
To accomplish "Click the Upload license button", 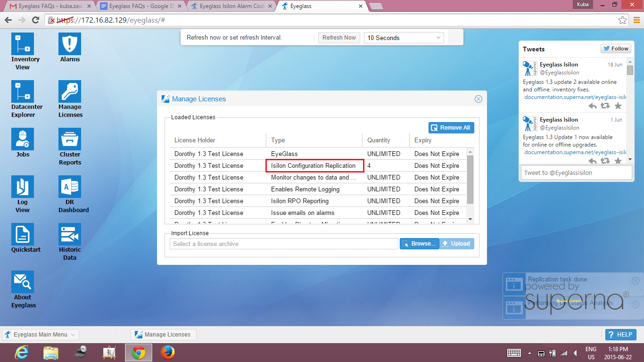I will click(457, 244).
